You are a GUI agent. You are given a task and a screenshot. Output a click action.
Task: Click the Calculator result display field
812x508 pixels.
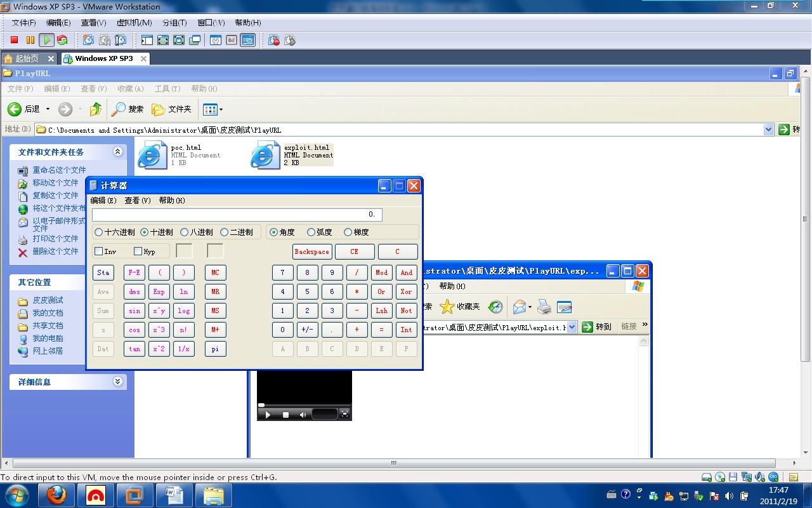tap(237, 215)
